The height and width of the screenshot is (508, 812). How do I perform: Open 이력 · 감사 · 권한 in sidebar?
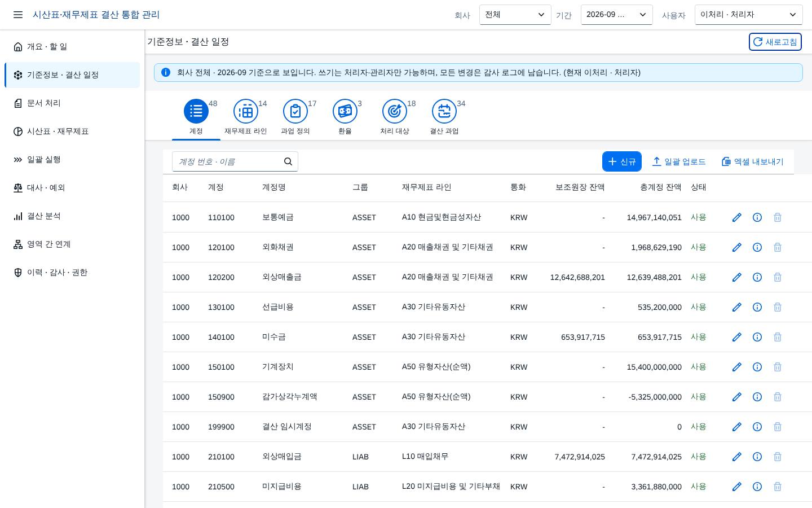(72, 273)
